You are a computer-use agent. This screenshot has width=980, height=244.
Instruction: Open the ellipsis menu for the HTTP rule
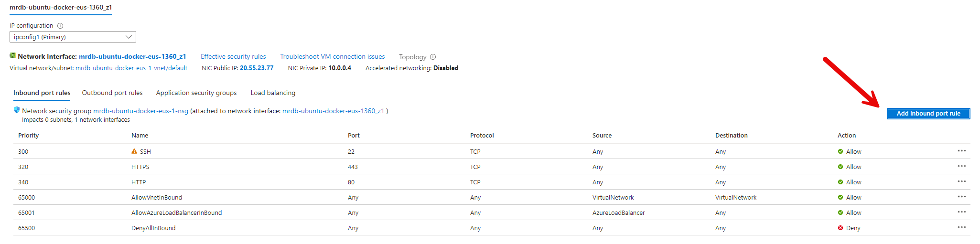961,181
